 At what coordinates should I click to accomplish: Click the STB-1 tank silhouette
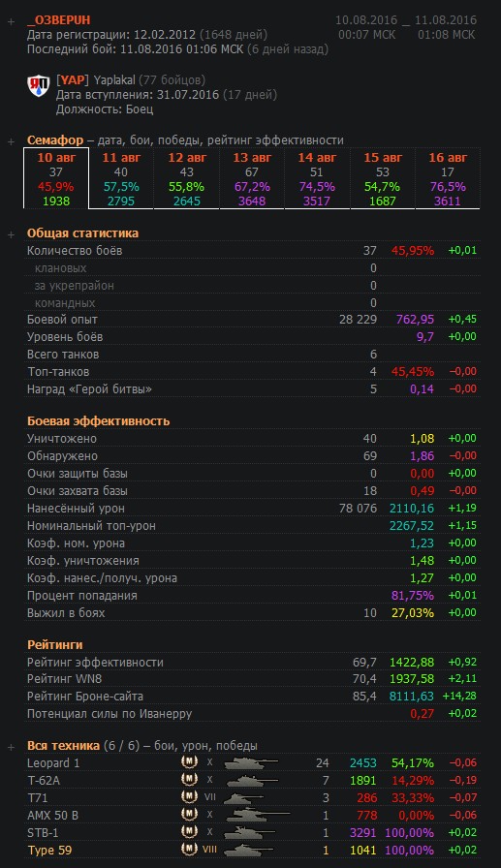(250, 833)
